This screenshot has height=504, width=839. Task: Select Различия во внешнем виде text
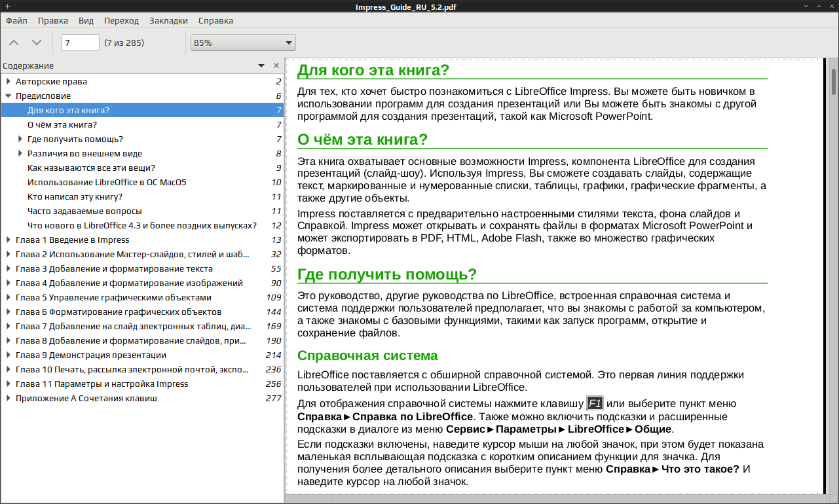click(84, 153)
